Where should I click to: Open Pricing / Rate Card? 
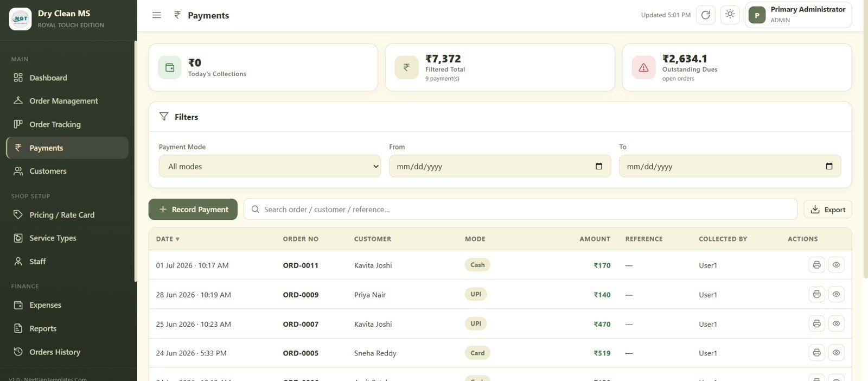click(67, 215)
